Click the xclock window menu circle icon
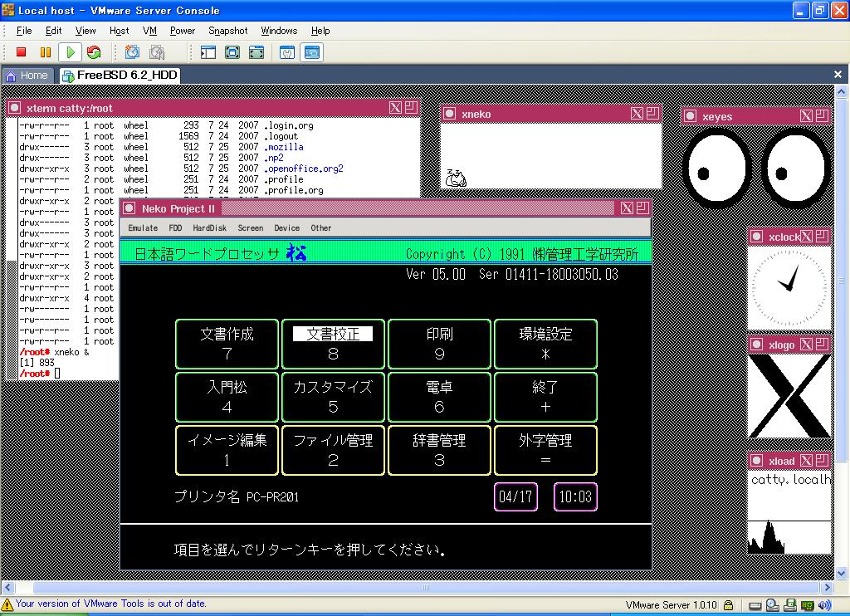Image resolution: width=850 pixels, height=616 pixels. [757, 237]
